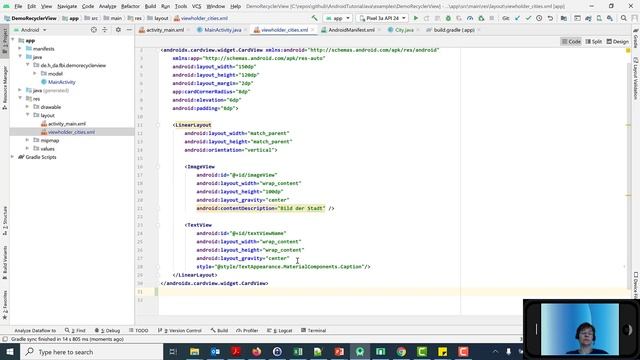
Task: Click the Search Everywhere magnifier icon
Action: 624,18
